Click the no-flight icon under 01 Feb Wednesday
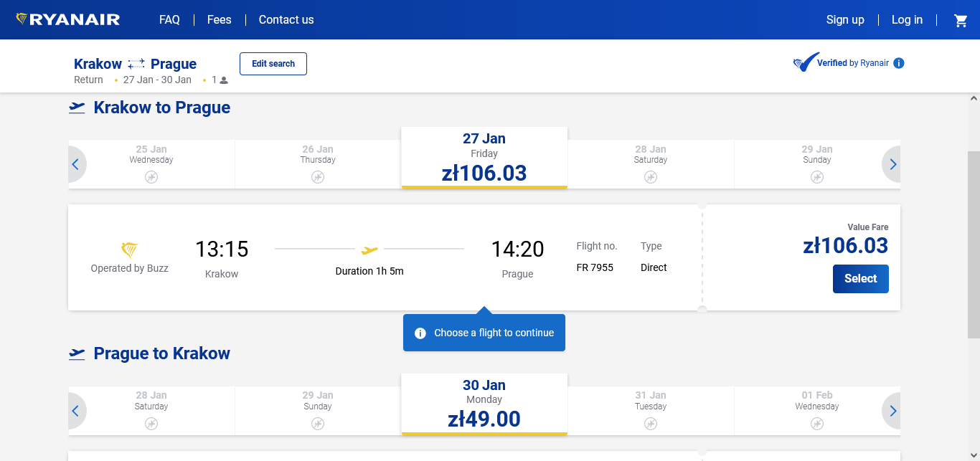This screenshot has height=461, width=980. coord(817,424)
